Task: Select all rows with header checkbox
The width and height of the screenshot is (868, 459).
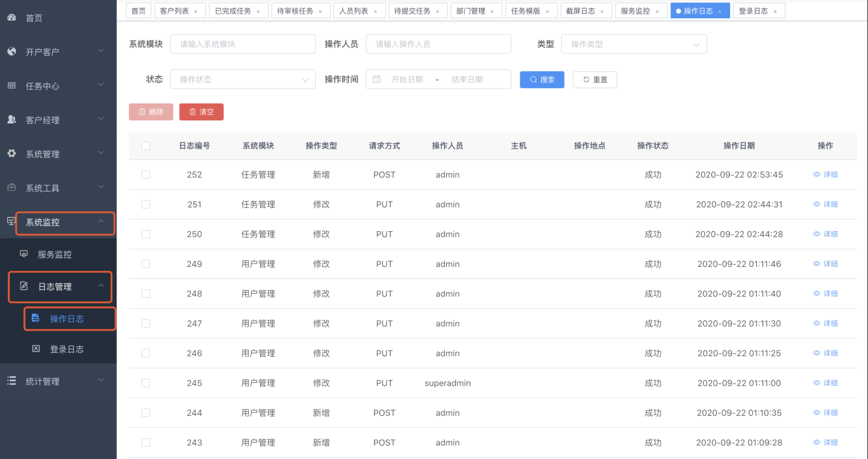Action: [146, 146]
